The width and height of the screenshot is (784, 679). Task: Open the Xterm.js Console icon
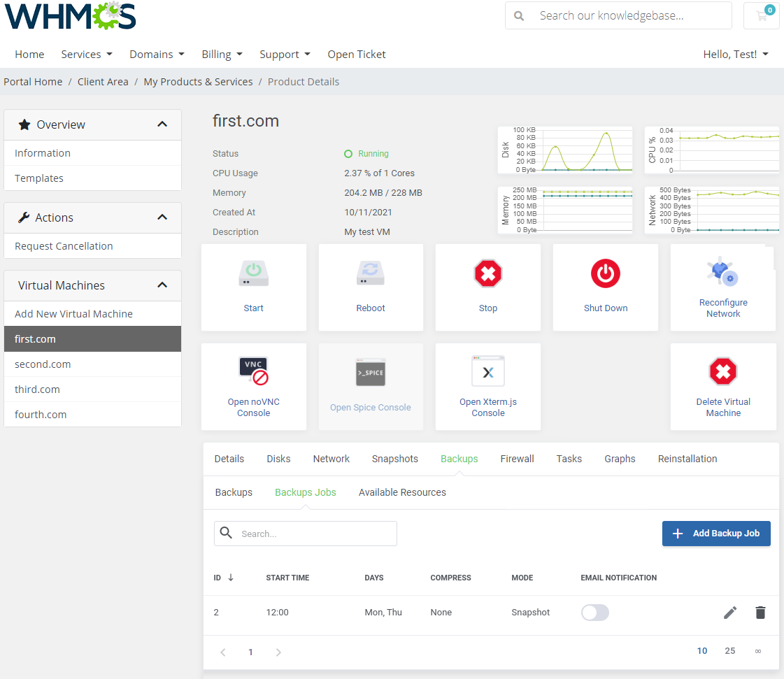(x=488, y=371)
